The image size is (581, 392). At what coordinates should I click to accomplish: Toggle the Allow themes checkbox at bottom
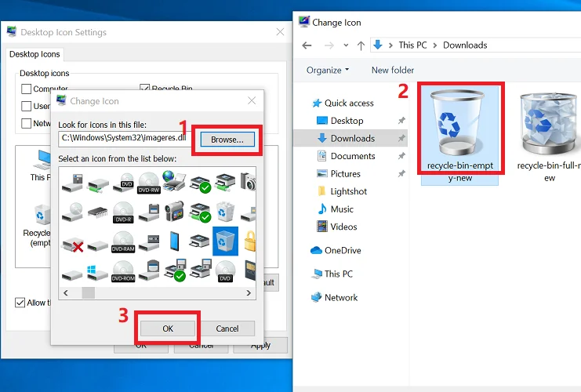coord(20,303)
